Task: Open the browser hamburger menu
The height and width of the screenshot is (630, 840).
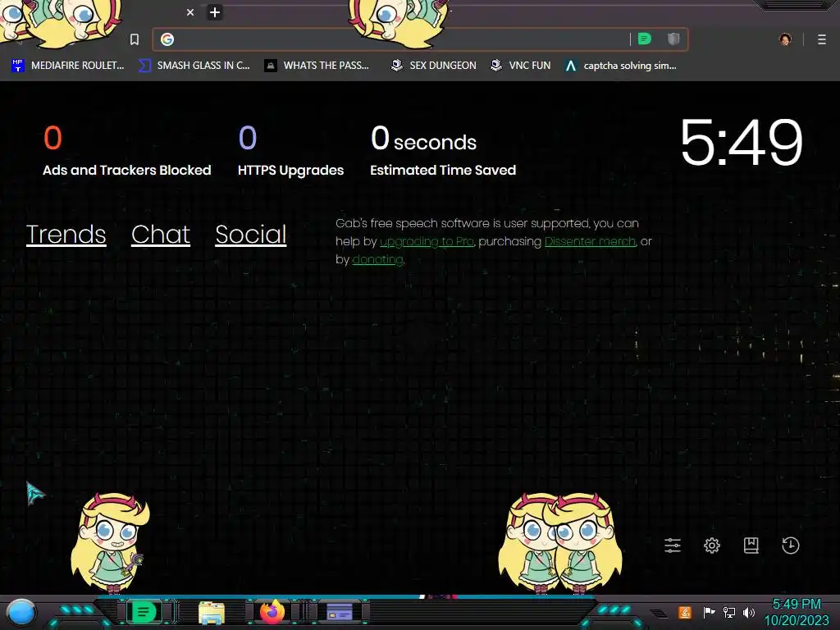Action: tap(822, 39)
